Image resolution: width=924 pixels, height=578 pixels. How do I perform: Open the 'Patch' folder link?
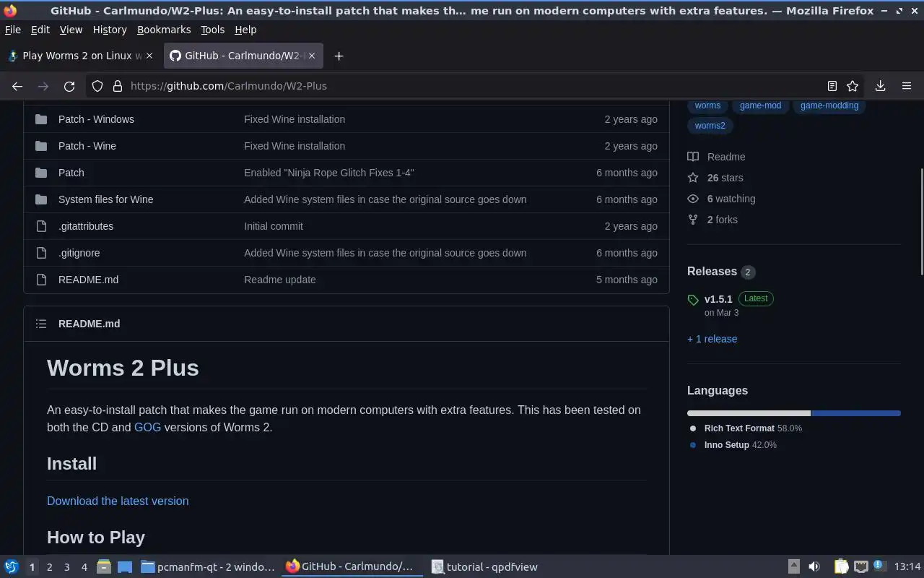point(71,173)
